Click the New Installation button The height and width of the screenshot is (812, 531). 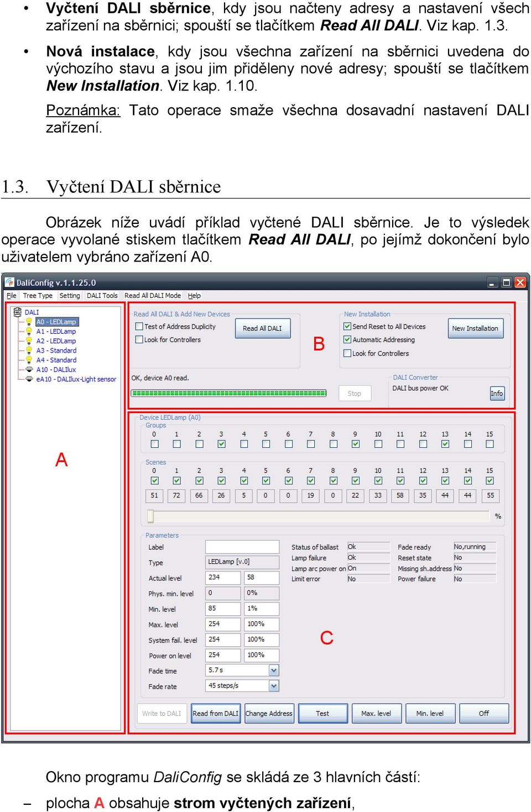475,328
